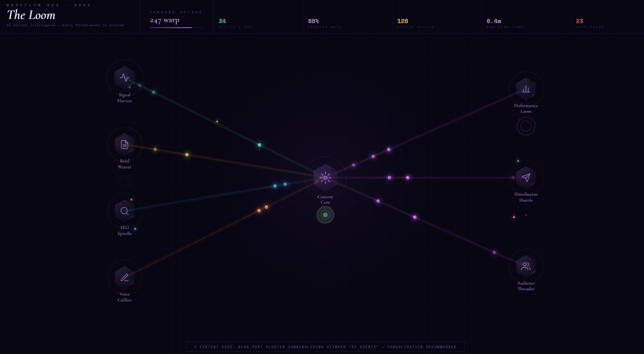Open the Workflow 025 Dark header menu

[48, 5]
